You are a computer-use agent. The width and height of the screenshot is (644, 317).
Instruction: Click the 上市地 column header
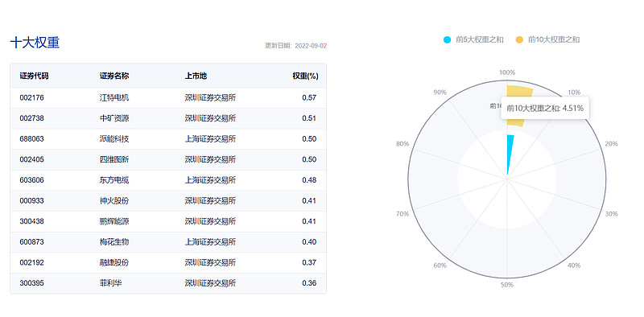coord(196,76)
